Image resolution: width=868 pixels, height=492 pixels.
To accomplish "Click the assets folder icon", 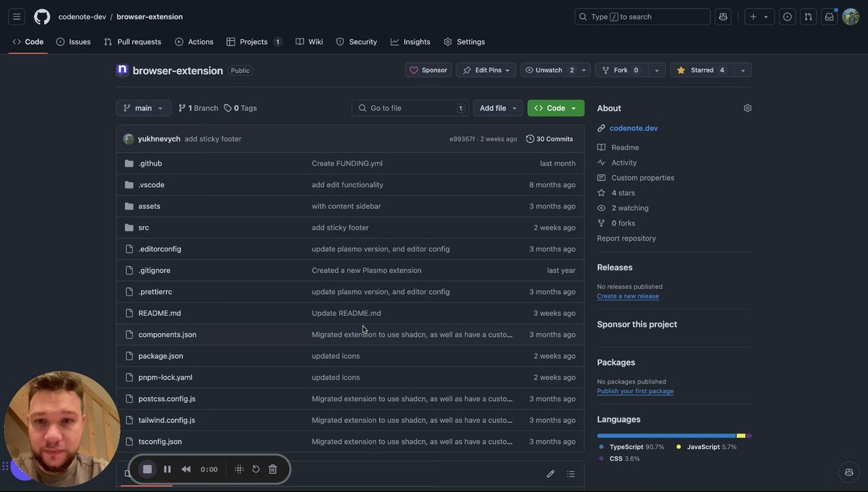I will point(129,206).
